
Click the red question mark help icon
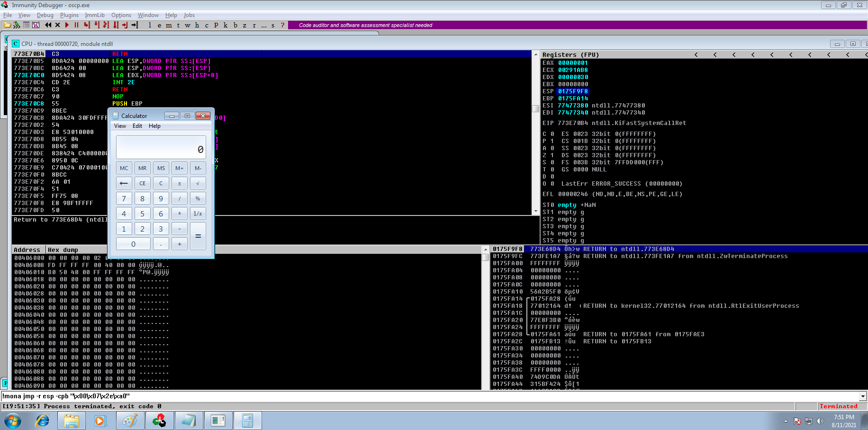(283, 25)
